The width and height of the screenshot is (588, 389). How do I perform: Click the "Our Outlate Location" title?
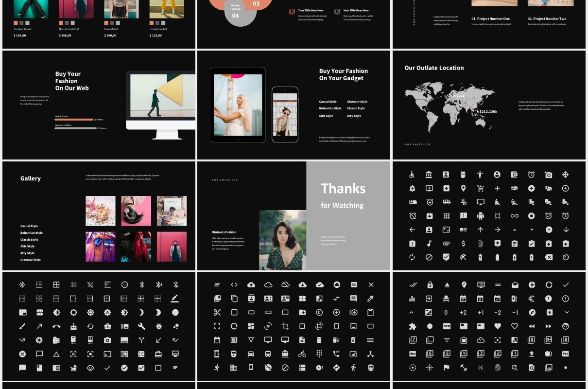point(434,68)
